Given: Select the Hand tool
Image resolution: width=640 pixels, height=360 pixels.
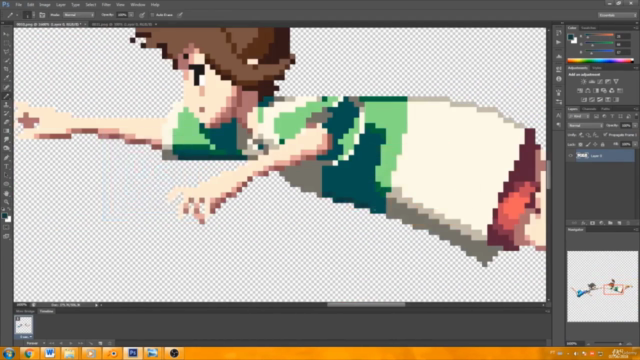Looking at the screenshot, I should 7,193.
